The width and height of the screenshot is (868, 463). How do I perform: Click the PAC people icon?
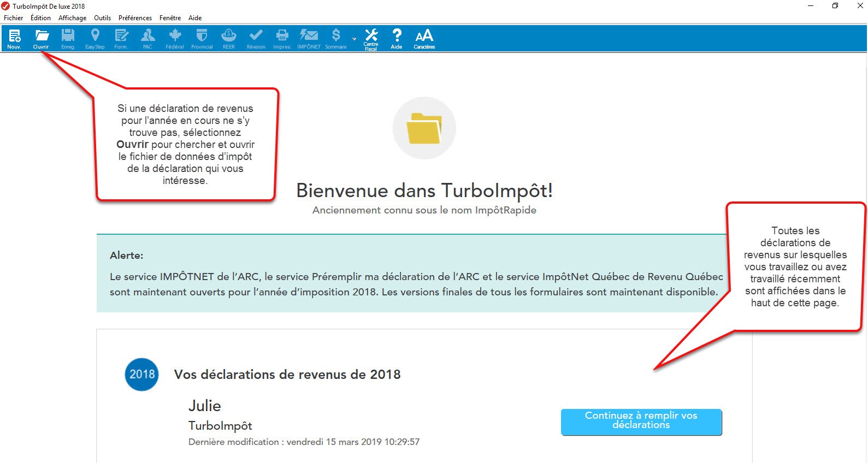pos(147,39)
